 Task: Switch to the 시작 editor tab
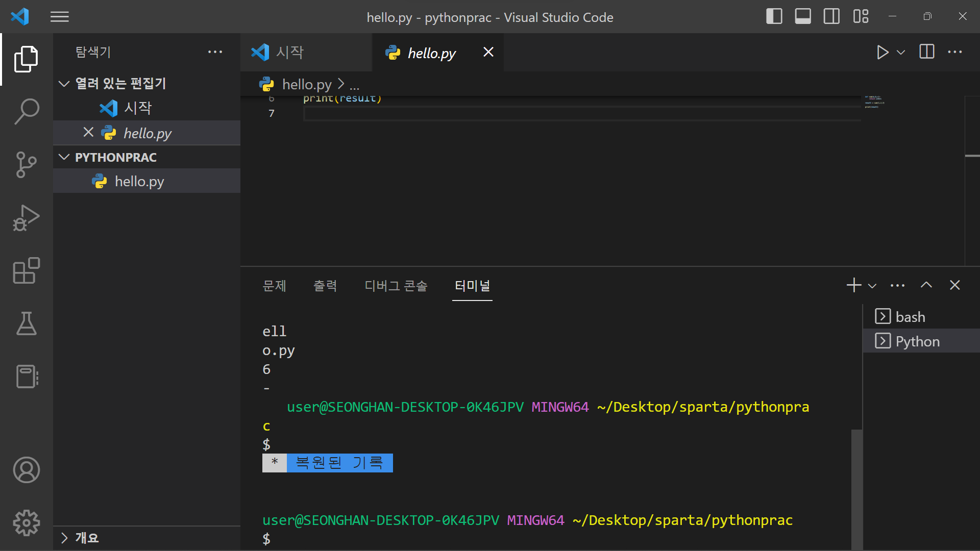point(306,53)
